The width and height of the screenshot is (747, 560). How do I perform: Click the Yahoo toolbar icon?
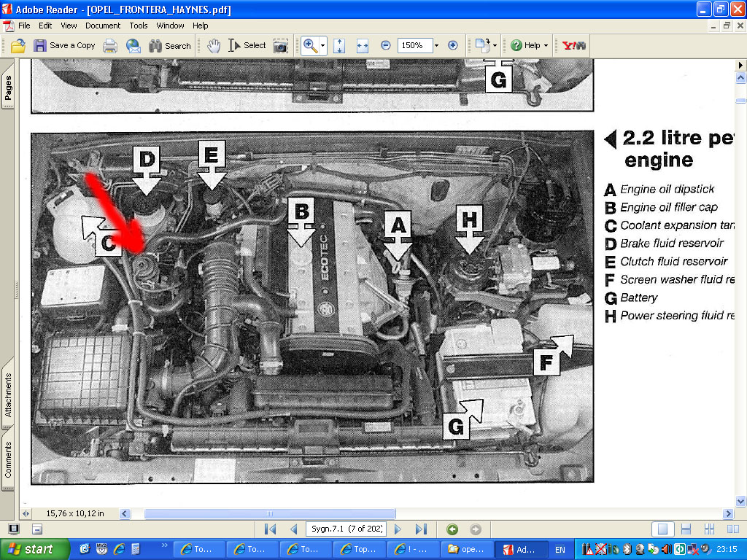pos(573,46)
